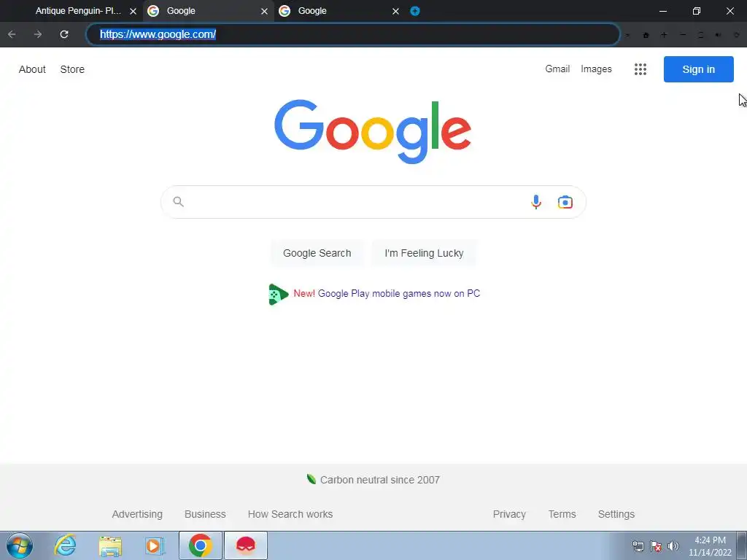Open the Terms footer link
Image resolution: width=747 pixels, height=560 pixels.
562,514
